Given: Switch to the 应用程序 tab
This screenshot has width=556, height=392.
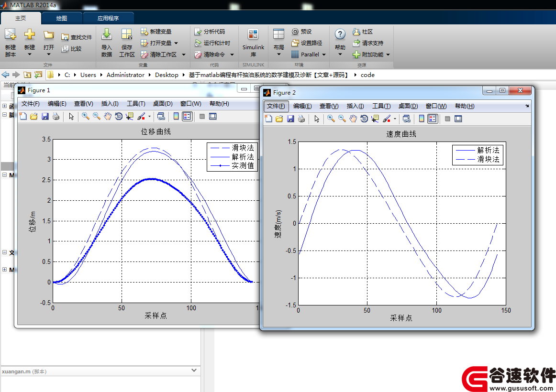Looking at the screenshot, I should [x=108, y=18].
